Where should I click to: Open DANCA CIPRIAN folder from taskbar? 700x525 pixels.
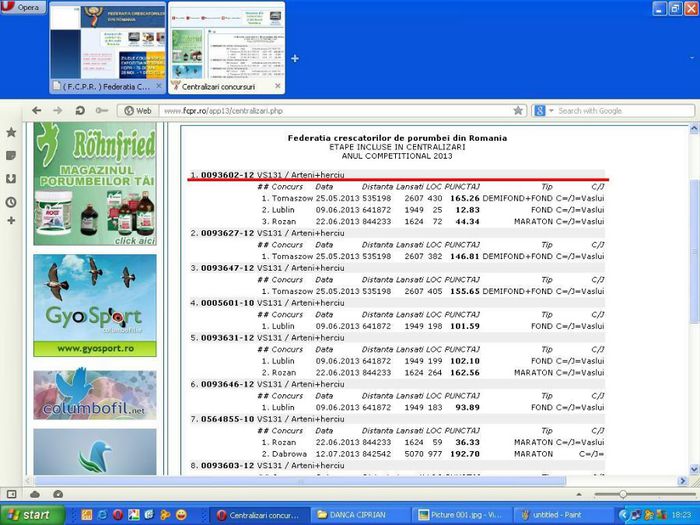358,515
